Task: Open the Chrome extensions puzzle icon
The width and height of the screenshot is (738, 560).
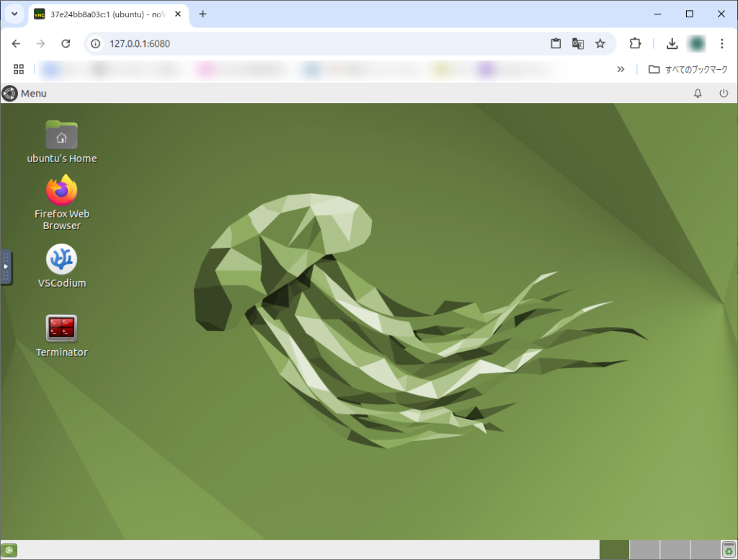Action: pos(635,44)
